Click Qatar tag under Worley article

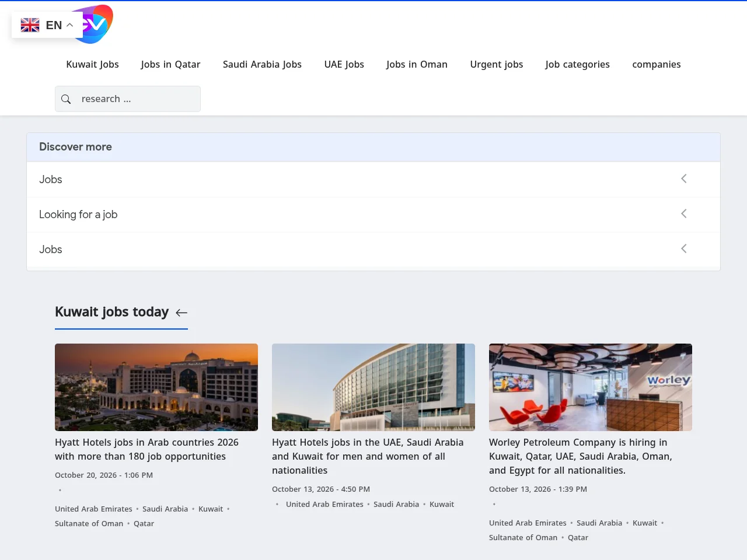point(578,538)
